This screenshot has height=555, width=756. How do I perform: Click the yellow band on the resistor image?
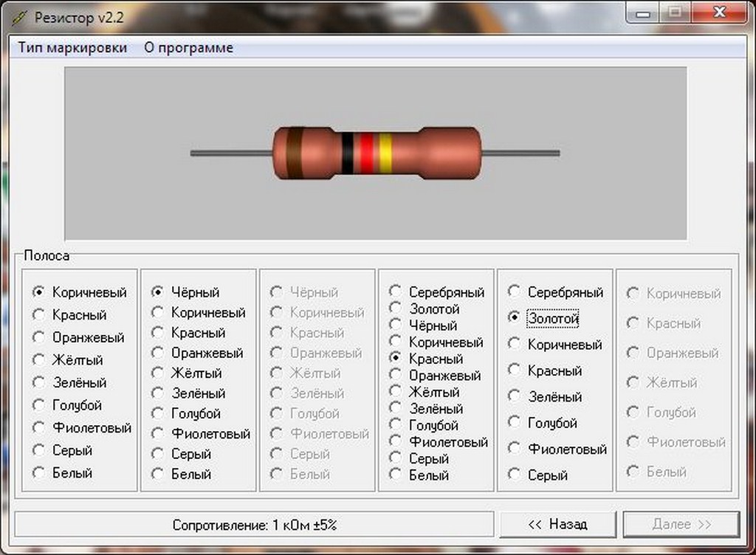click(x=385, y=154)
